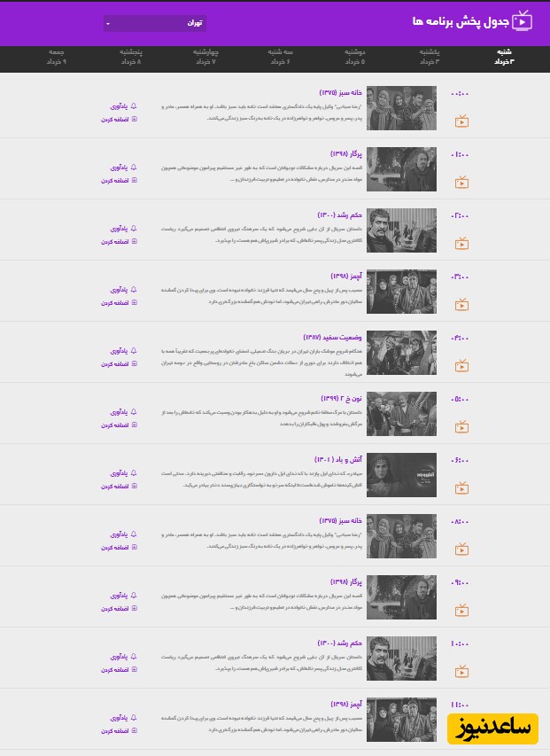
Task: Click the پرگار title at 09:00
Action: (346, 582)
